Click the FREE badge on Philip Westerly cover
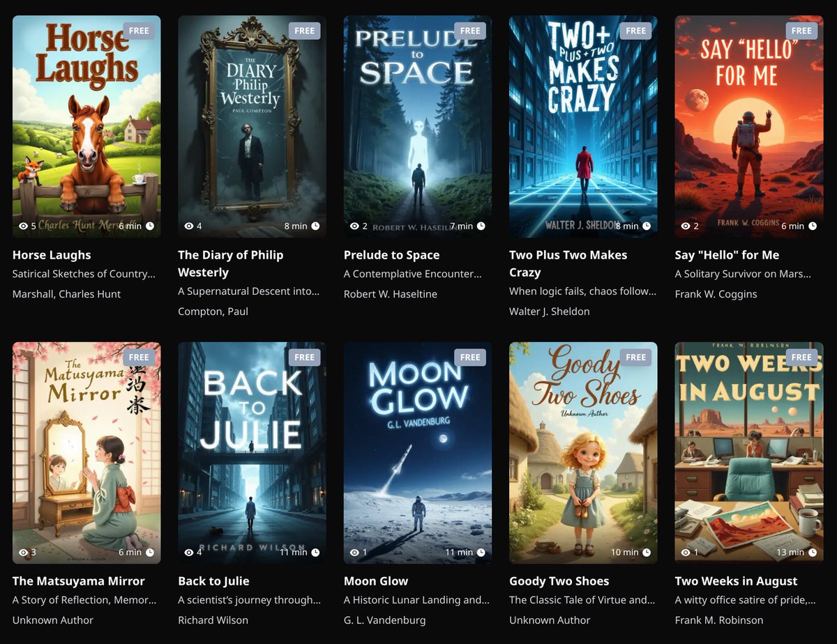Screen dimensions: 837x644 tap(305, 31)
